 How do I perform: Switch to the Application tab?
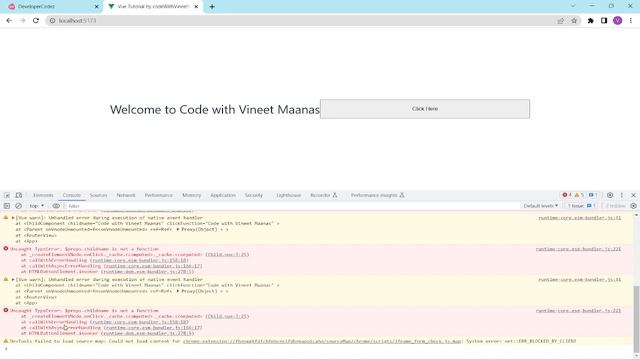point(223,196)
